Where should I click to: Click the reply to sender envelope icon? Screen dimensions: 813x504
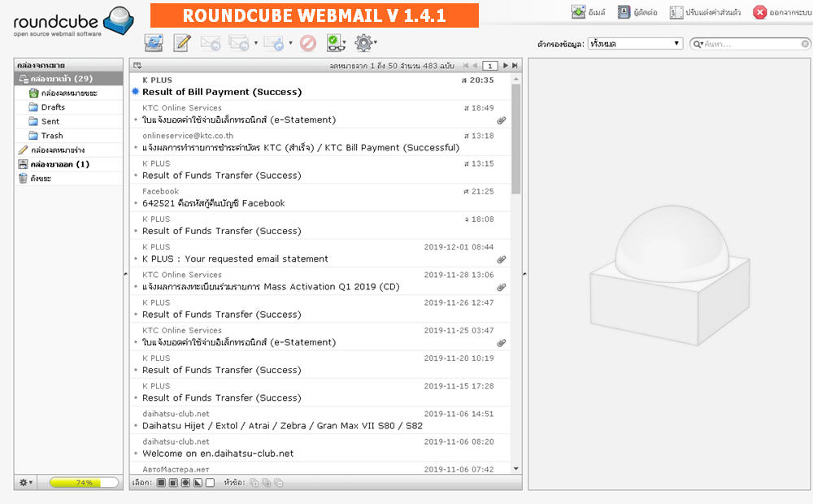(x=211, y=43)
